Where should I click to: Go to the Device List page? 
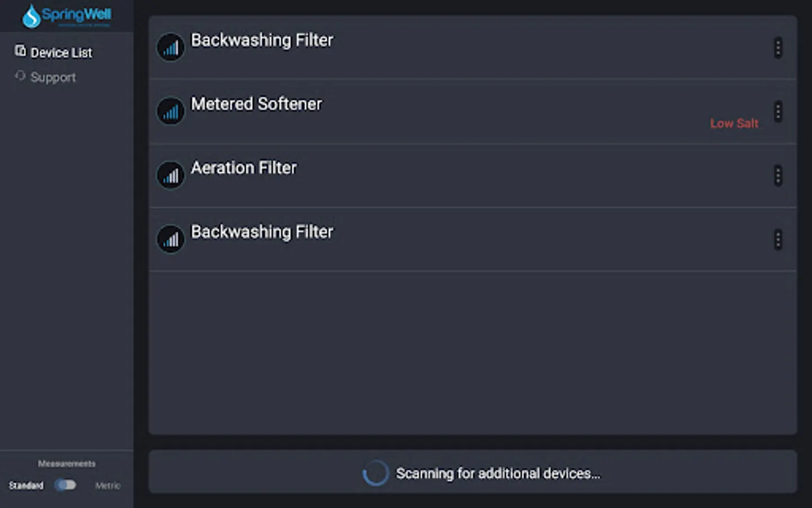pos(61,52)
